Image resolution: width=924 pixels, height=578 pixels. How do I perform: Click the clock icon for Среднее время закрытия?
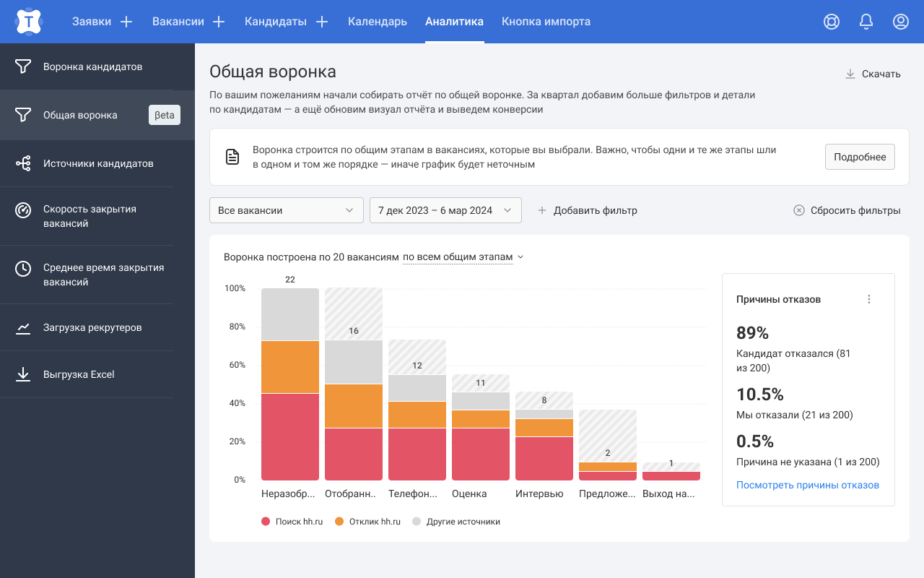tap(23, 269)
